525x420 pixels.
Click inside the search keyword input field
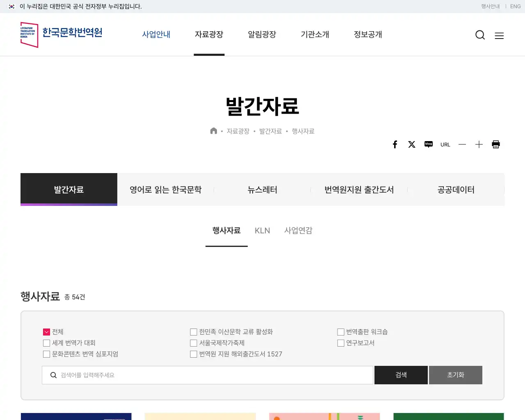tap(164, 375)
